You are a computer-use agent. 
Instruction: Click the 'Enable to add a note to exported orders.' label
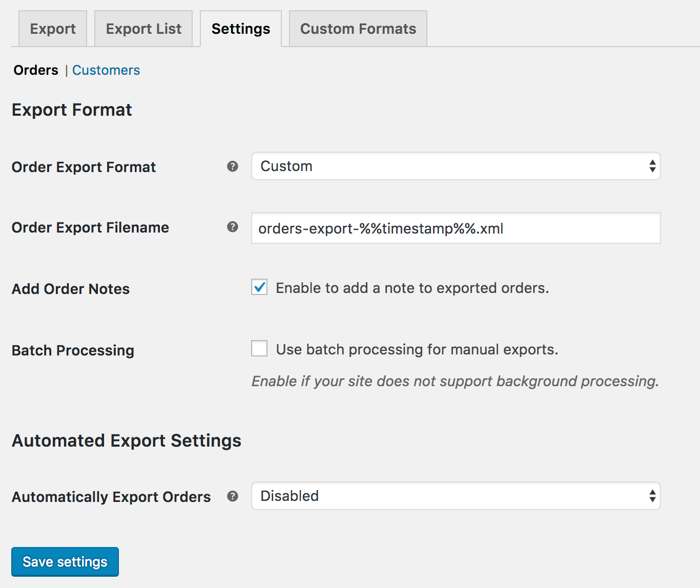(x=413, y=288)
